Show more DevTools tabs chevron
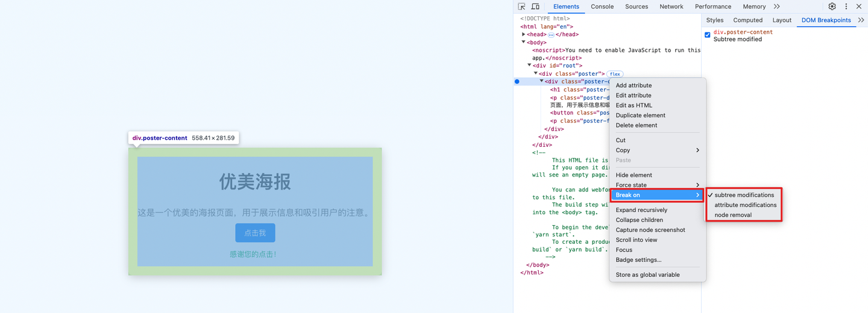Viewport: 868px width, 313px height. tap(777, 7)
